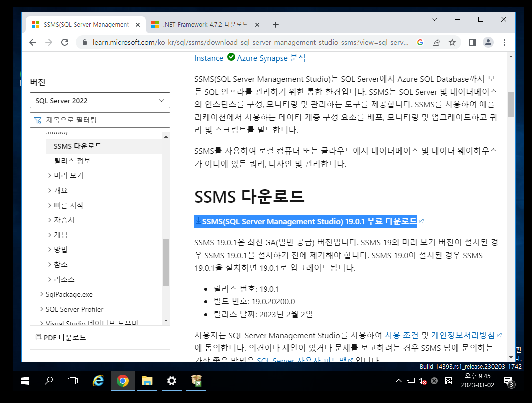This screenshot has width=532, height=403.
Task: Reload the current page
Action: (x=65, y=42)
